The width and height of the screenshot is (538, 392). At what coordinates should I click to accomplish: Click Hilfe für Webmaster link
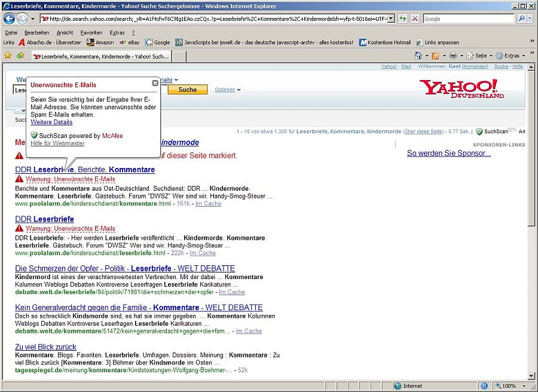click(x=57, y=143)
